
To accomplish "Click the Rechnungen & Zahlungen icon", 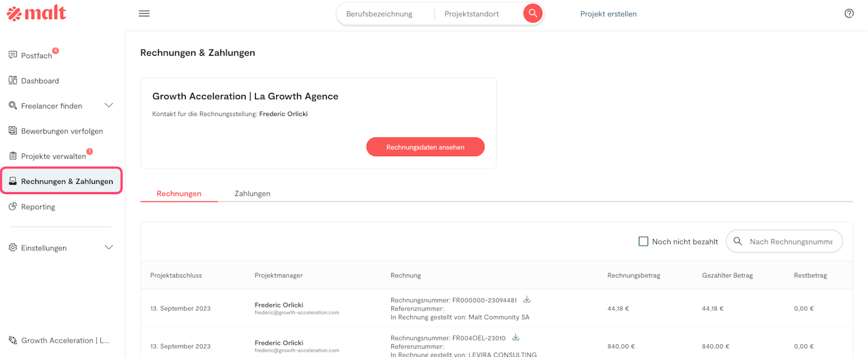I will pos(13,181).
